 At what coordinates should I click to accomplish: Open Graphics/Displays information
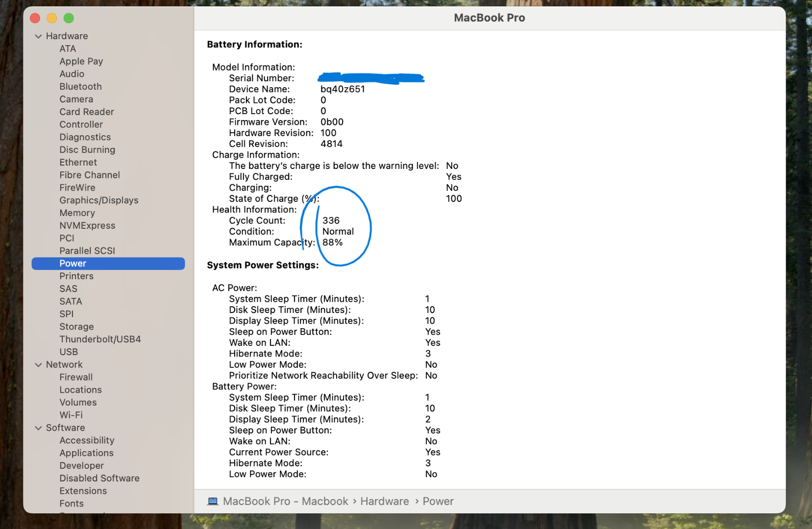point(99,200)
